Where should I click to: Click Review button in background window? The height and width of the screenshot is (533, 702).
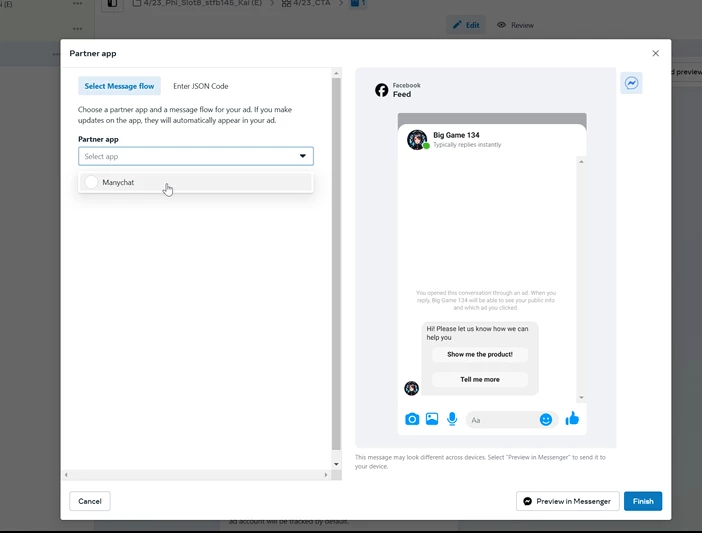click(515, 25)
